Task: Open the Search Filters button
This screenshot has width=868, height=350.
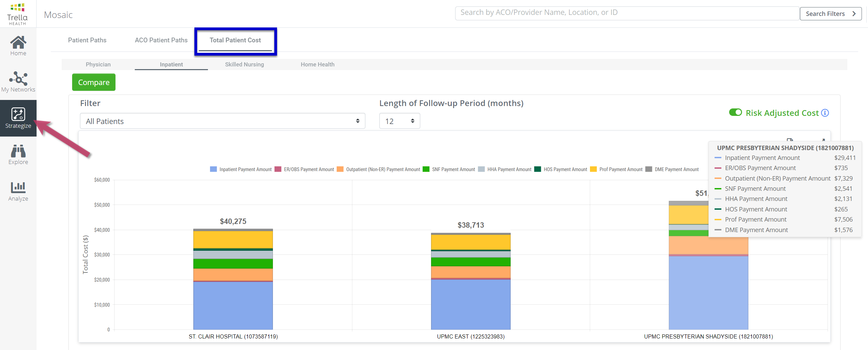Action: [x=830, y=14]
